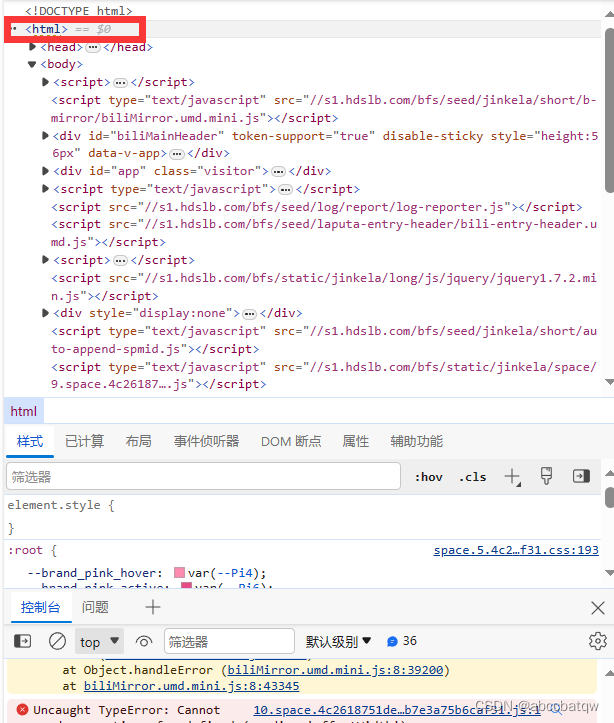Switch to the 已计算 tab
The height and width of the screenshot is (723, 614).
click(84, 441)
